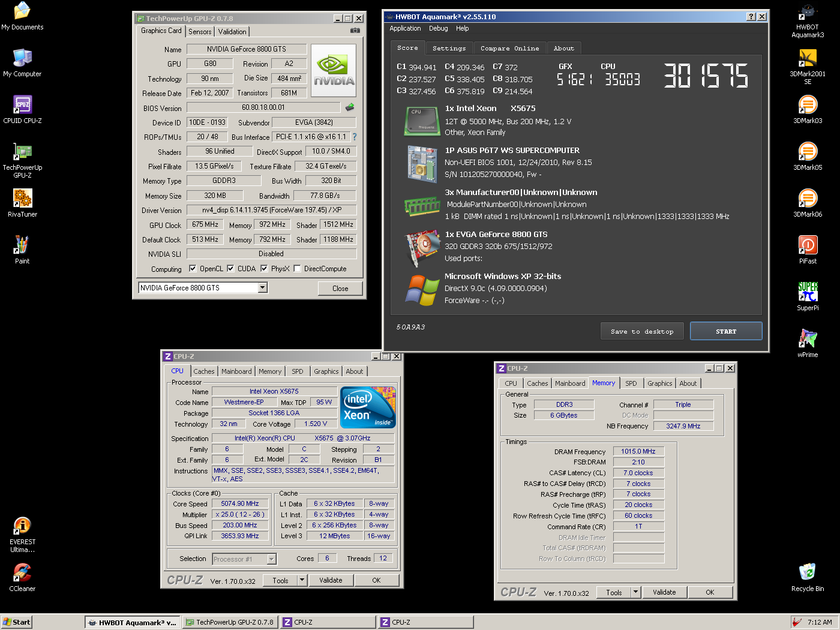
Task: Open PiFast desktop icon
Action: pyautogui.click(x=808, y=250)
